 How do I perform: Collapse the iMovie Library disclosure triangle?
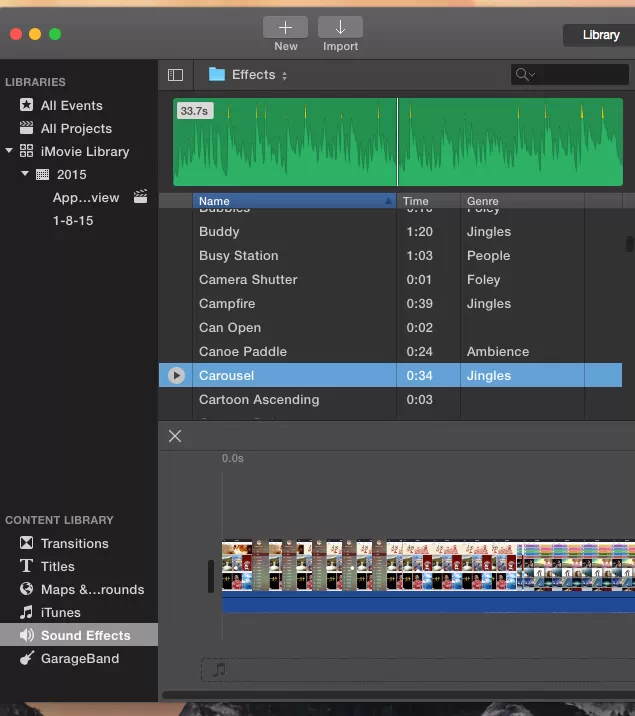(x=9, y=150)
